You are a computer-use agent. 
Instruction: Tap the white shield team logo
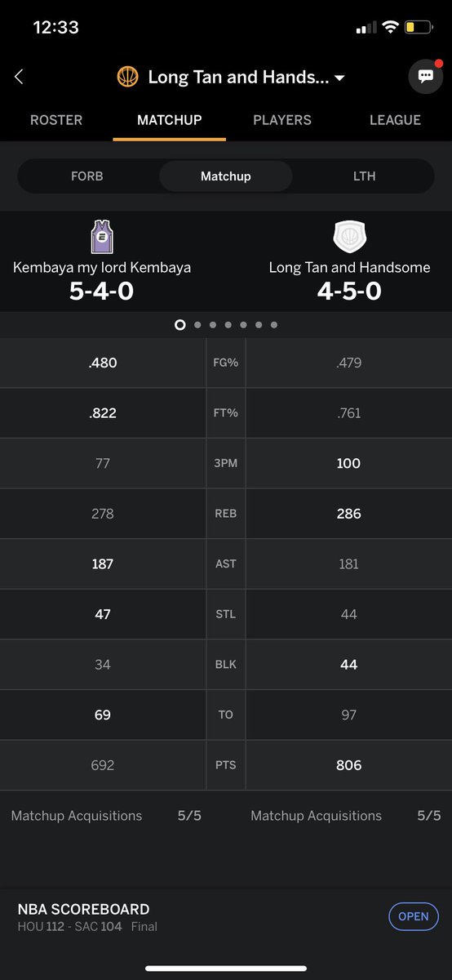(x=349, y=237)
